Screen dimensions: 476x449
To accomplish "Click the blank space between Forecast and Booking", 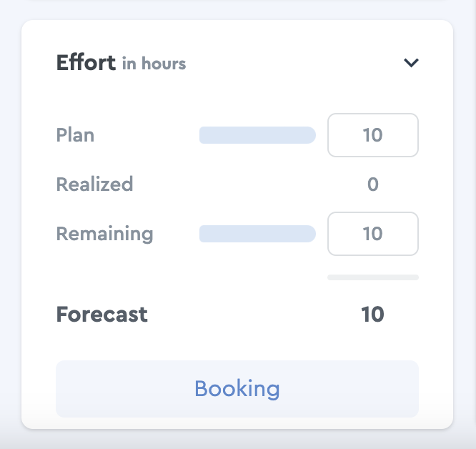I will 237,342.
